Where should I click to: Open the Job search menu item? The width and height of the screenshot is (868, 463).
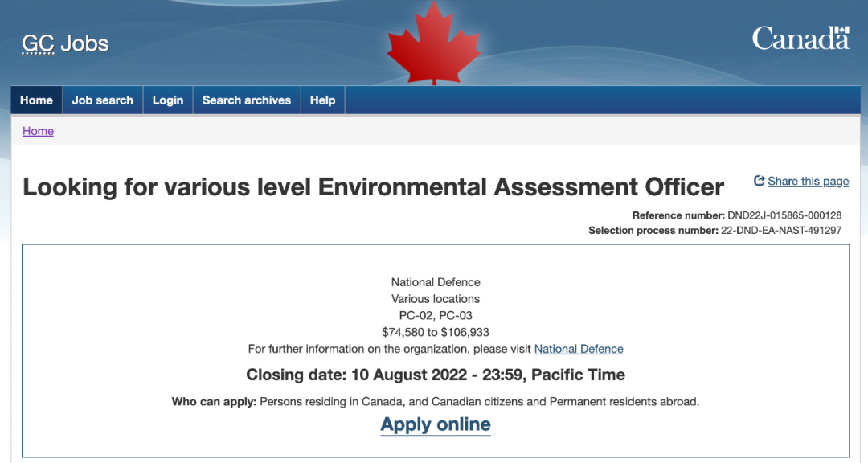click(102, 100)
